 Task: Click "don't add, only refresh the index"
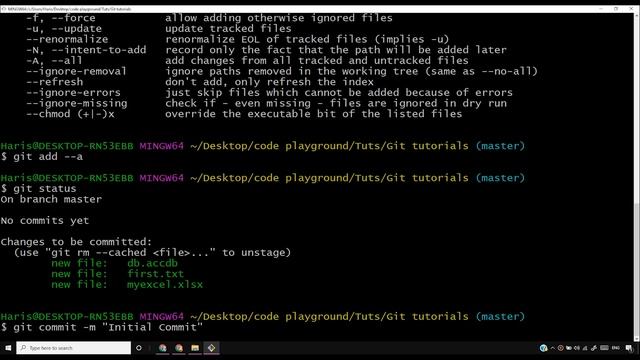pos(269,82)
